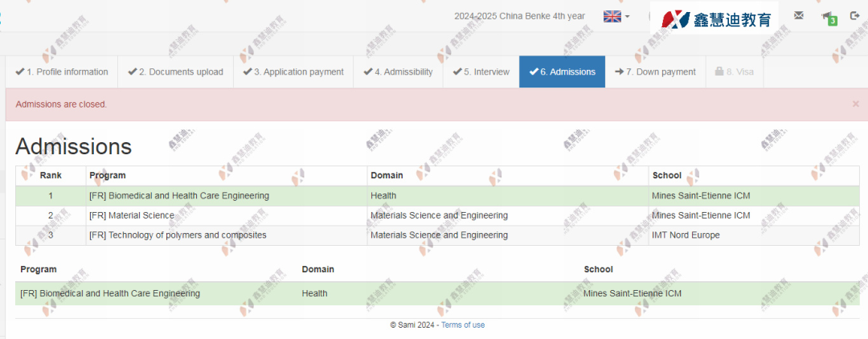Dismiss the 'Admissions are closed' alert

pos(856,104)
